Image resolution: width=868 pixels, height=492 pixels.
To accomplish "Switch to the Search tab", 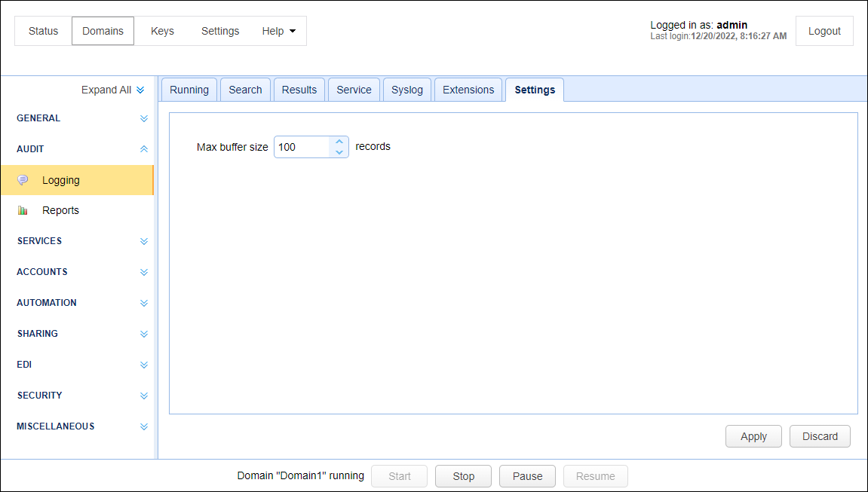I will pos(245,90).
